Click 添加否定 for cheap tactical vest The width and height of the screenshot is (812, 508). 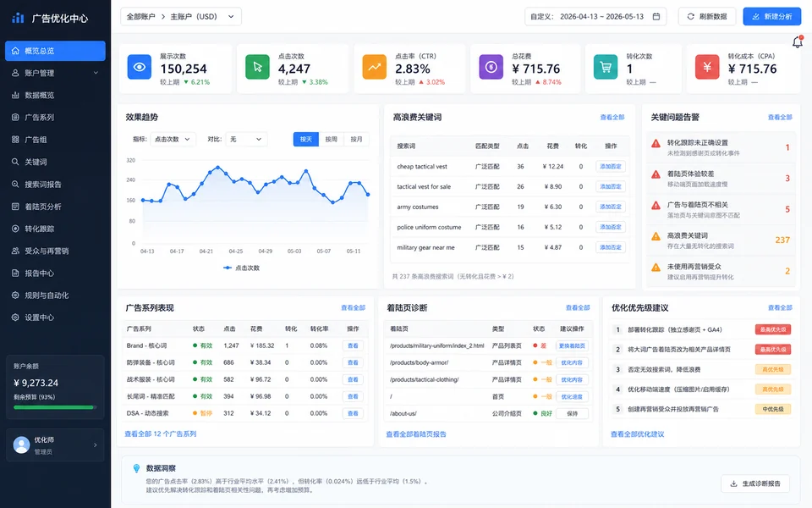pyautogui.click(x=611, y=167)
